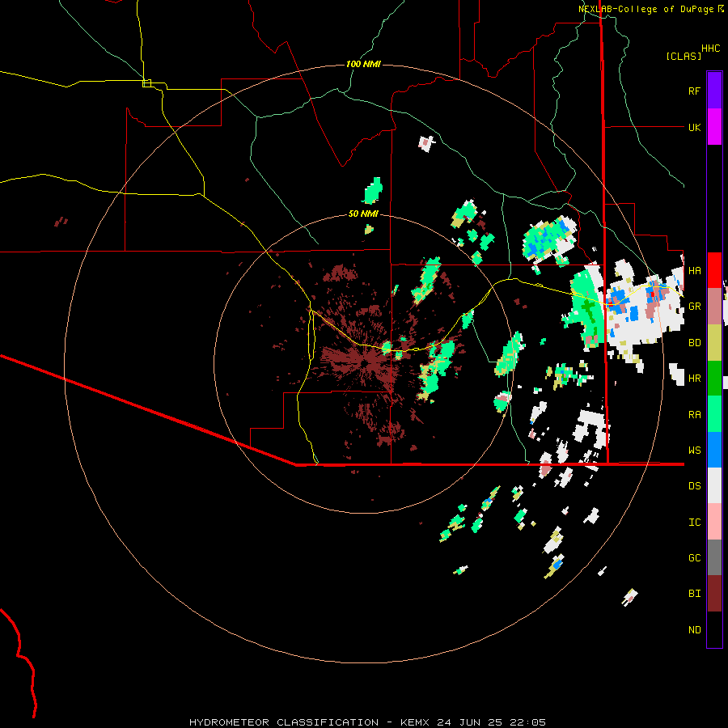Viewport: 728px width, 728px height.
Task: Click the GR pink-brown color swatch
Action: pyautogui.click(x=714, y=307)
